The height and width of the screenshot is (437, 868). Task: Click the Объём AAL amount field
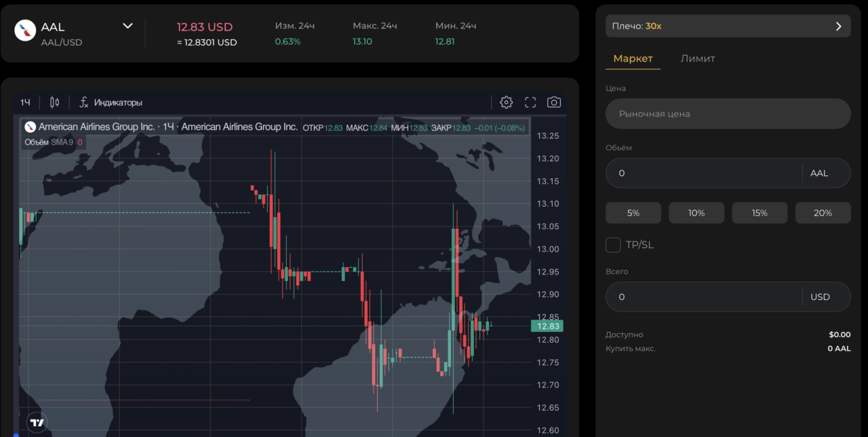pyautogui.click(x=728, y=173)
